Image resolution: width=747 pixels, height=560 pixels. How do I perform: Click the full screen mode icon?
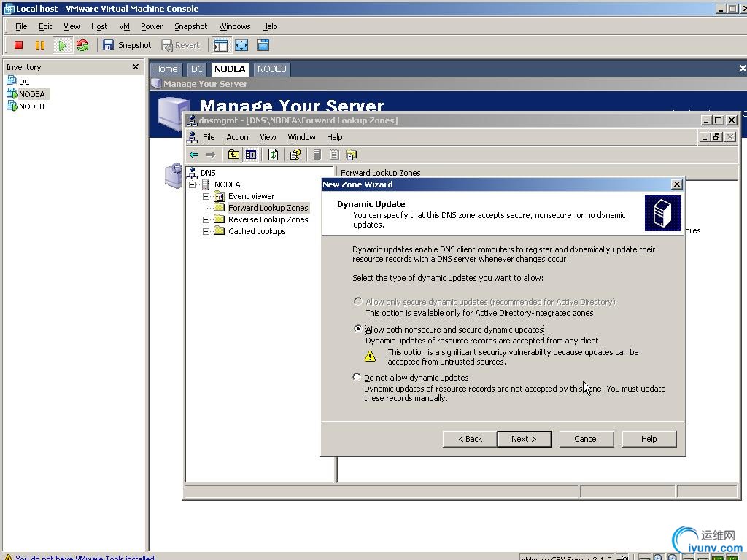pos(242,45)
